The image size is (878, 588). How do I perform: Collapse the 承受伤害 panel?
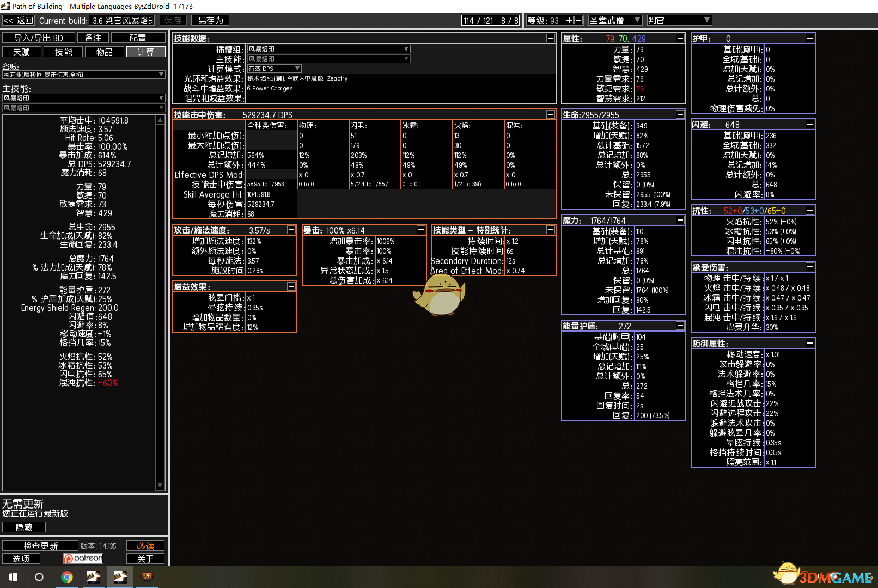(809, 267)
